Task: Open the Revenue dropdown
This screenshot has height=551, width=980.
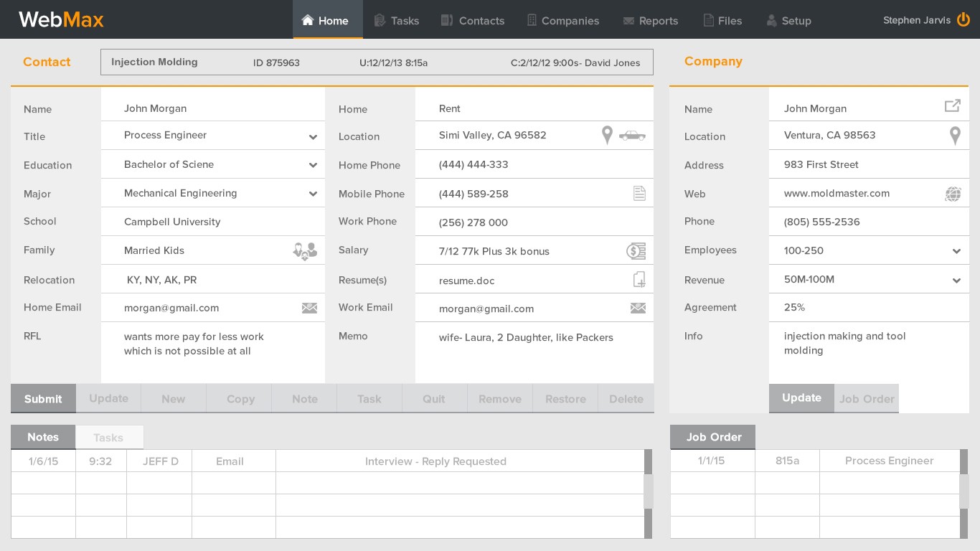Action: (956, 281)
